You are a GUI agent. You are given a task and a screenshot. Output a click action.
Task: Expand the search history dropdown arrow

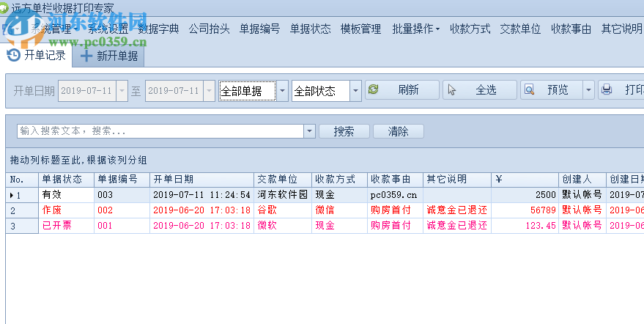coord(310,131)
